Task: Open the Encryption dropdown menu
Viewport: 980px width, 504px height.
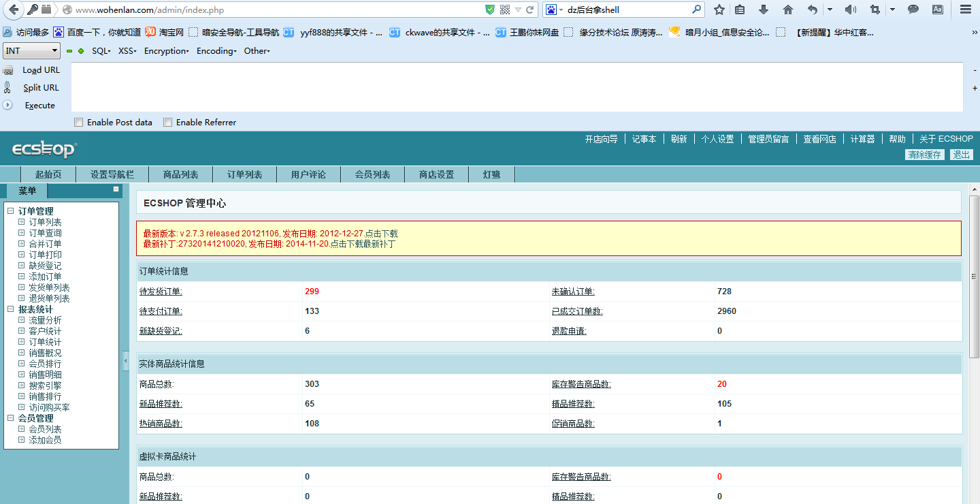Action: click(167, 51)
